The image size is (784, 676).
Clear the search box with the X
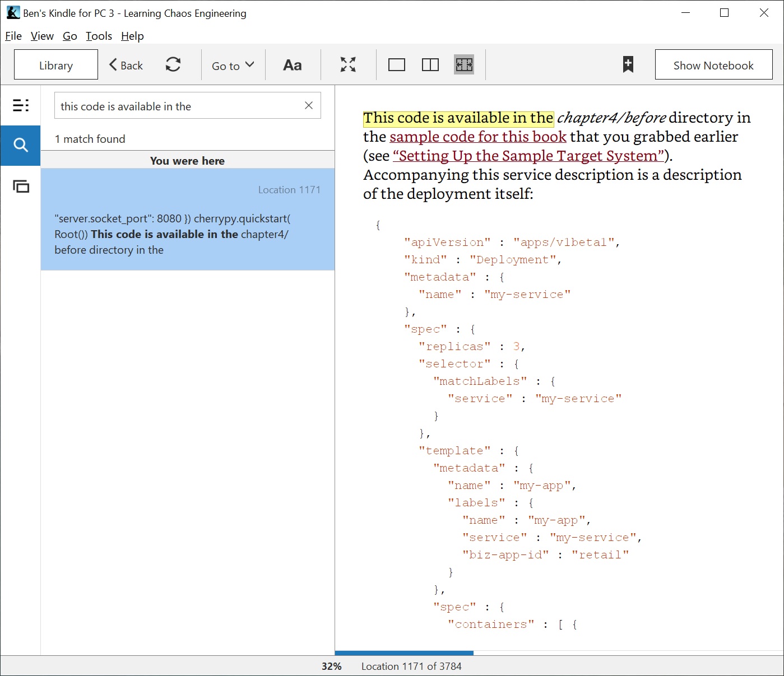308,105
